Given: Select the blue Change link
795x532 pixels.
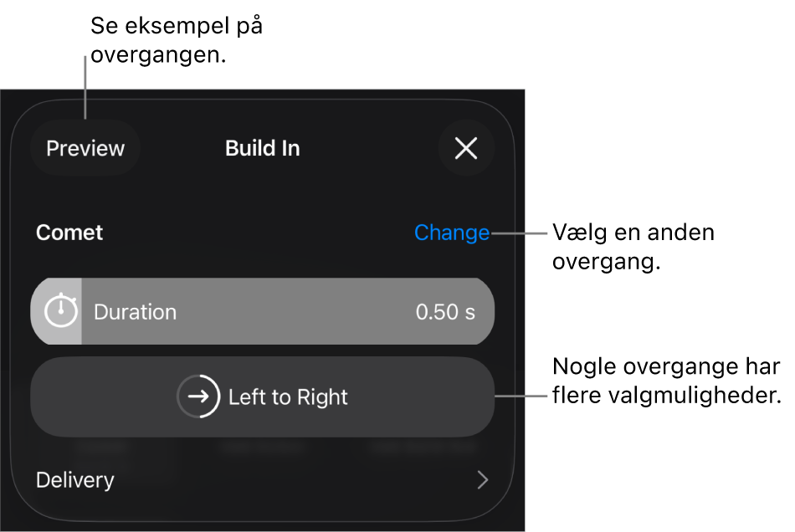Looking at the screenshot, I should point(451,233).
